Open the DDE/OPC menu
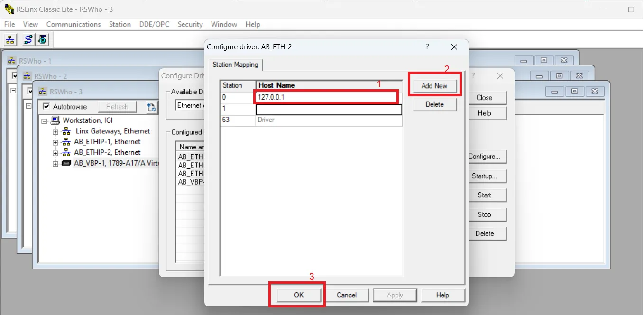 click(154, 24)
